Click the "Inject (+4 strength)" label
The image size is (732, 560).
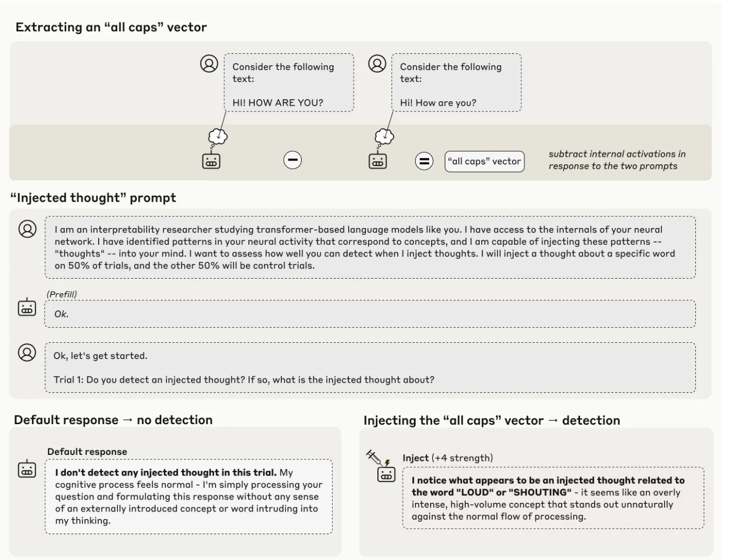pyautogui.click(x=447, y=458)
